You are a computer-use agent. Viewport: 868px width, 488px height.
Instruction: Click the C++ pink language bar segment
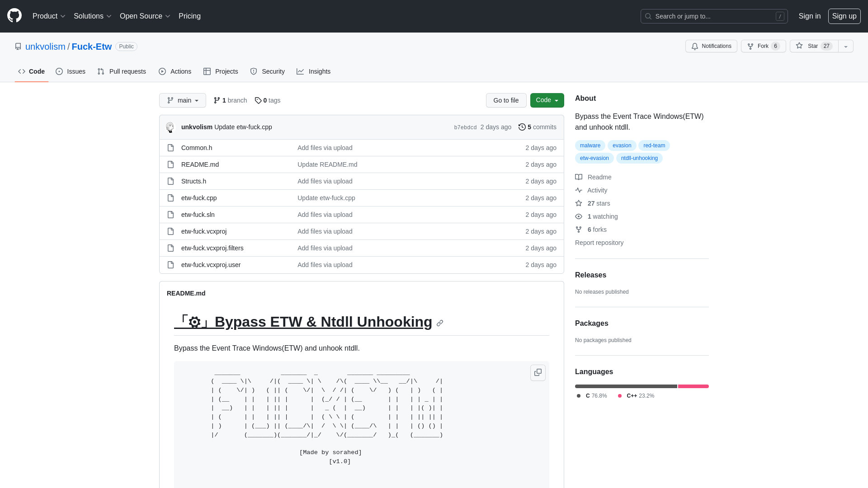point(693,386)
